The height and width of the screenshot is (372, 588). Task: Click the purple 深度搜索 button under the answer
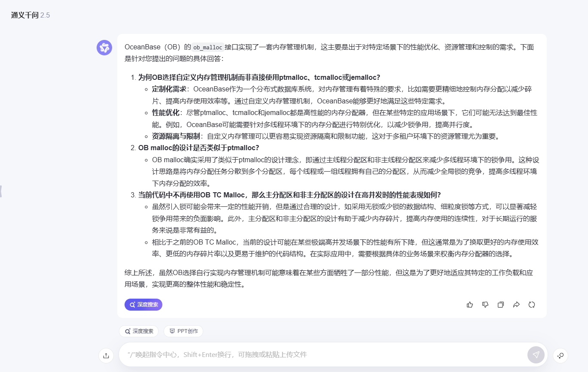point(143,305)
